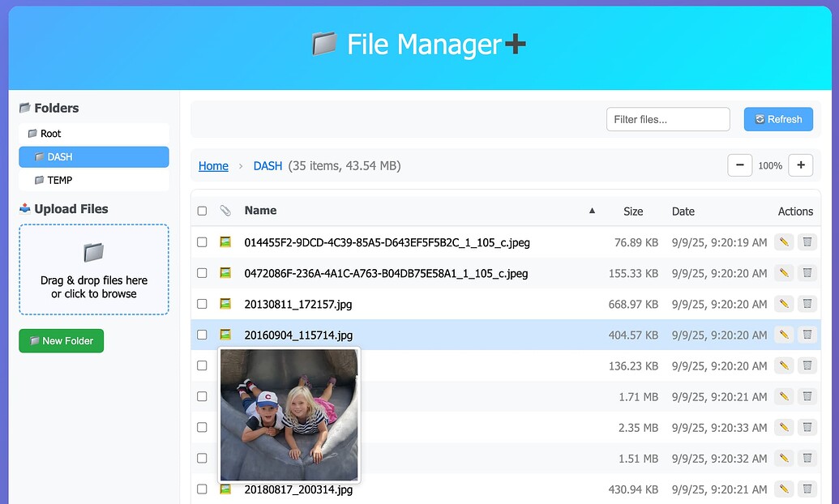Check the box for 20160904_115714.jpg
839x504 pixels.
(x=202, y=335)
